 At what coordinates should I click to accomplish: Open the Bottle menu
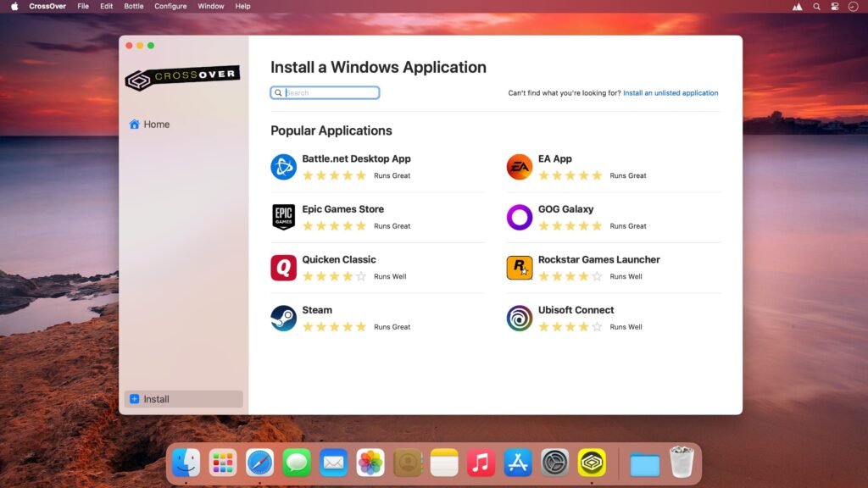point(132,6)
